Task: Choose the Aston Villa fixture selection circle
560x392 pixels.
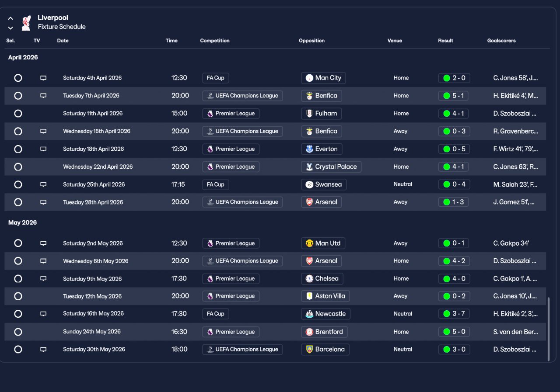Action: [18, 296]
